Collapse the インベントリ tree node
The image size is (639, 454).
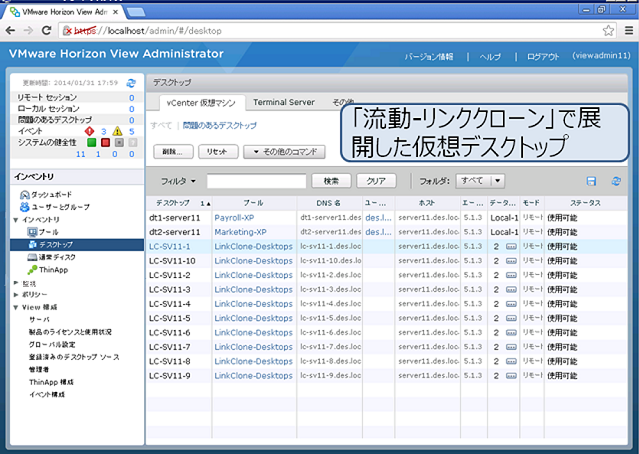click(15, 220)
